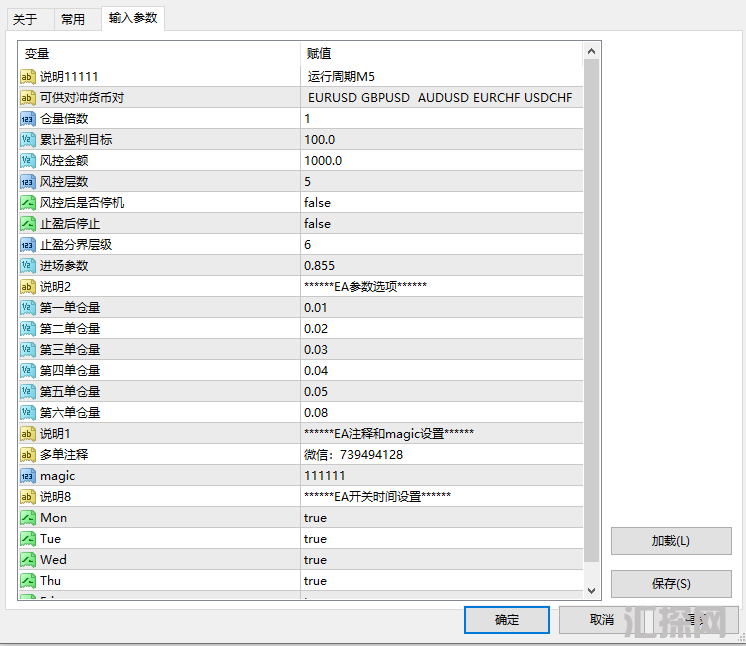Click the vertical scrollbar thumb

point(592,310)
